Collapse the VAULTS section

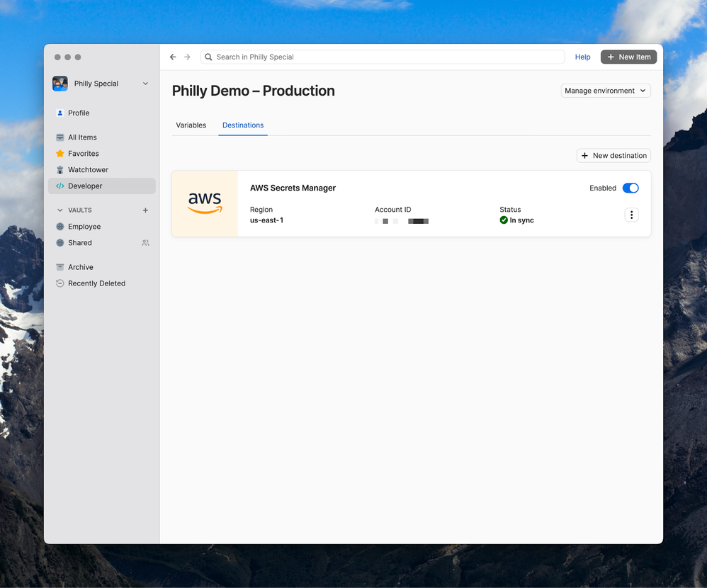click(60, 210)
